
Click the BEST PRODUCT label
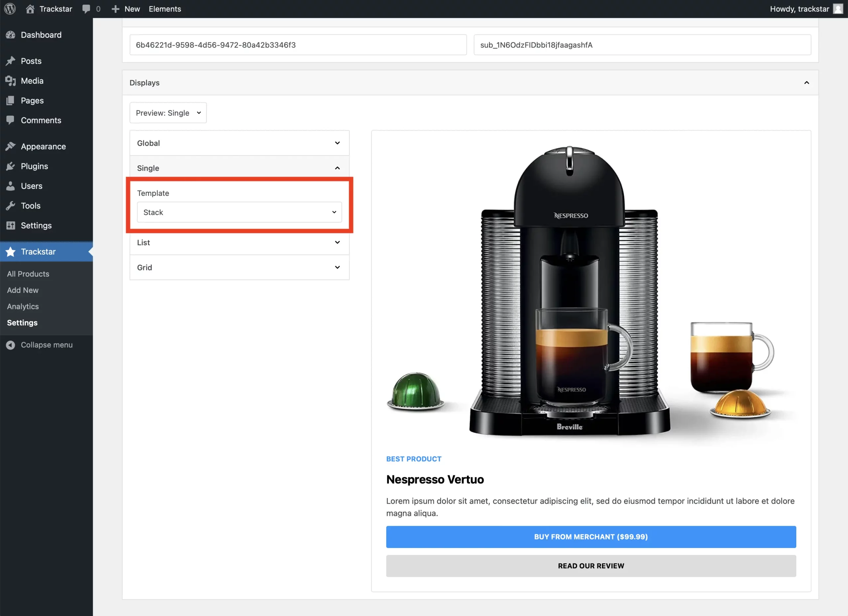coord(413,459)
